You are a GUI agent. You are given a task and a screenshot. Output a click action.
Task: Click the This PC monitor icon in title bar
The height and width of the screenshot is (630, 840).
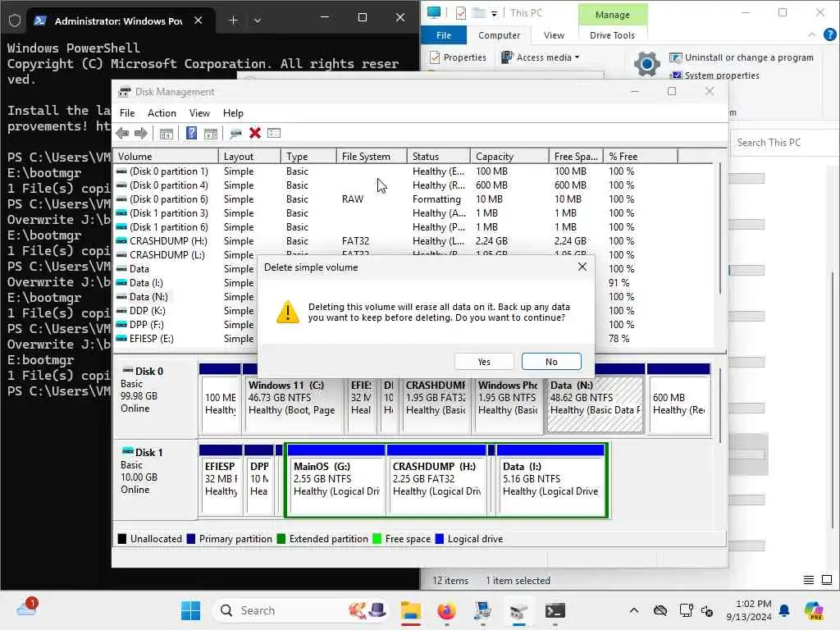click(x=434, y=12)
